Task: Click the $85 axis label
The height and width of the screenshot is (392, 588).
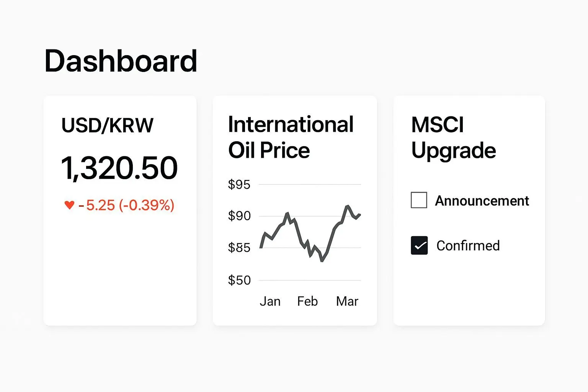Action: [x=239, y=248]
